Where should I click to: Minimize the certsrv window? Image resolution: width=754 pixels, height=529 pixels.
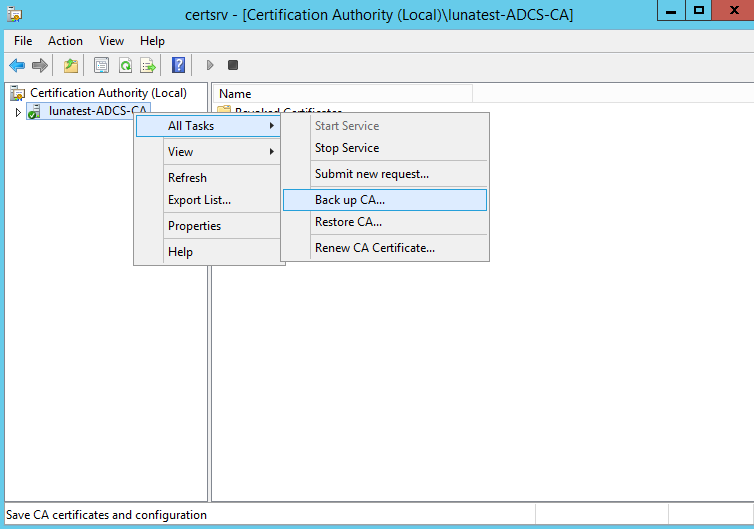(671, 11)
